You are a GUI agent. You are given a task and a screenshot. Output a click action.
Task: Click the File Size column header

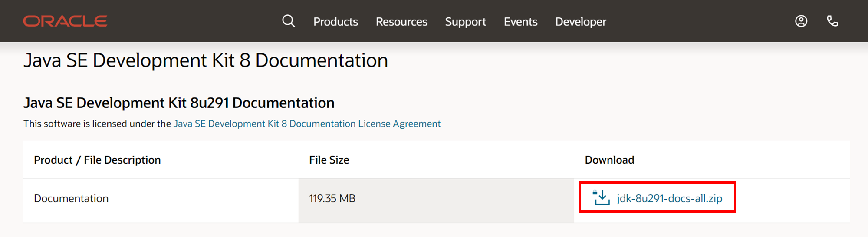pos(329,160)
